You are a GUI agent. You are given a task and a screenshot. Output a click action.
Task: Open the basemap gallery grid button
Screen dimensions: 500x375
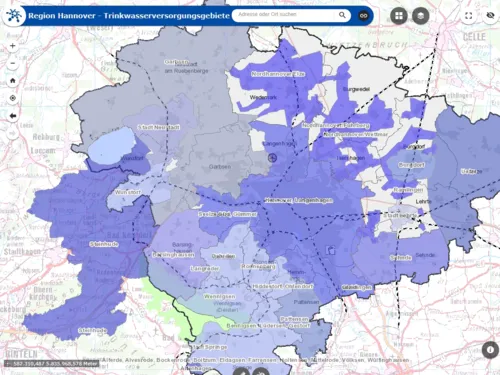click(x=399, y=16)
